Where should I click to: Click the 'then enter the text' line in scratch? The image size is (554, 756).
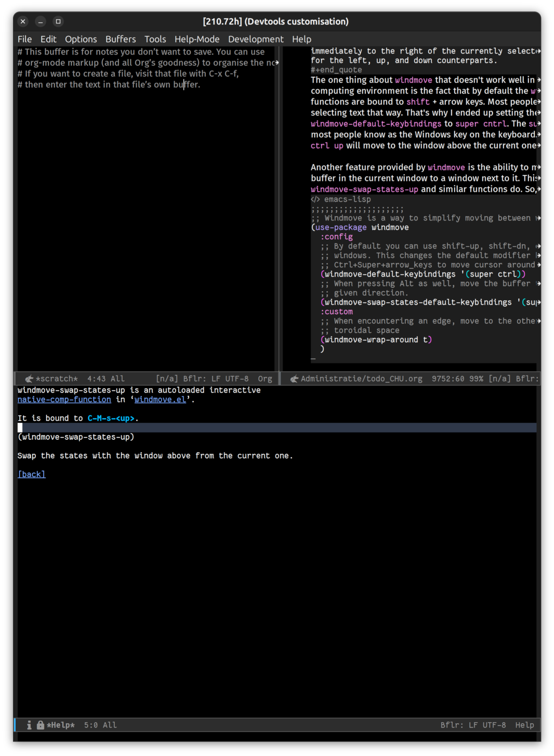[x=109, y=85]
